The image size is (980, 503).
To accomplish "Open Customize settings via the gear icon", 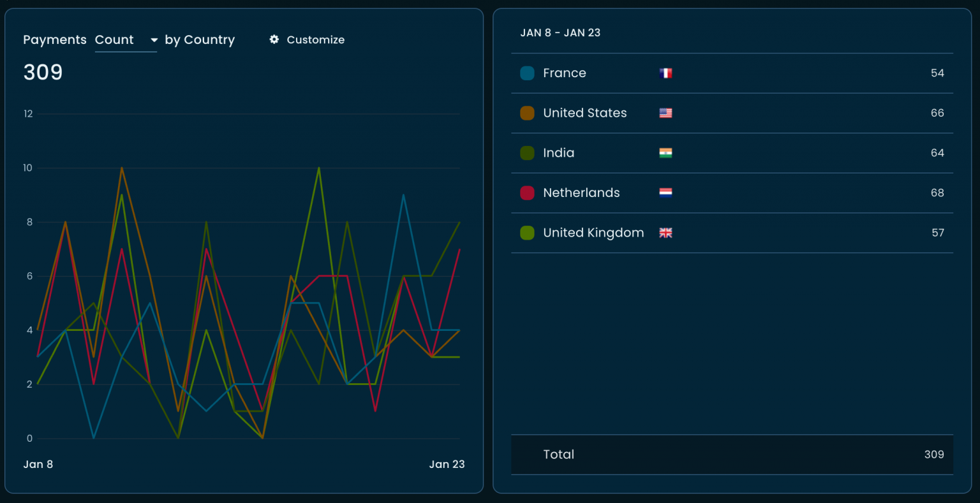I will tap(274, 40).
